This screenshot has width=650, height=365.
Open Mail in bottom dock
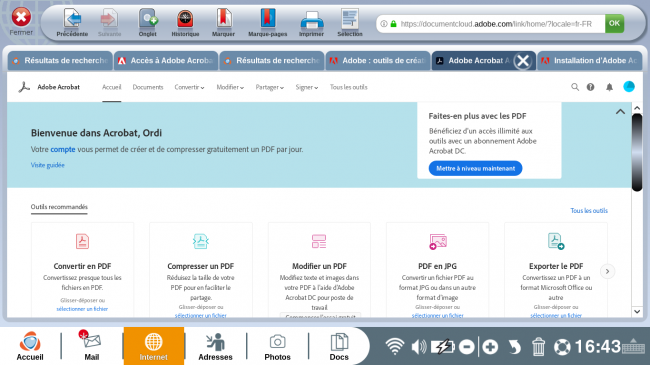pos(92,346)
